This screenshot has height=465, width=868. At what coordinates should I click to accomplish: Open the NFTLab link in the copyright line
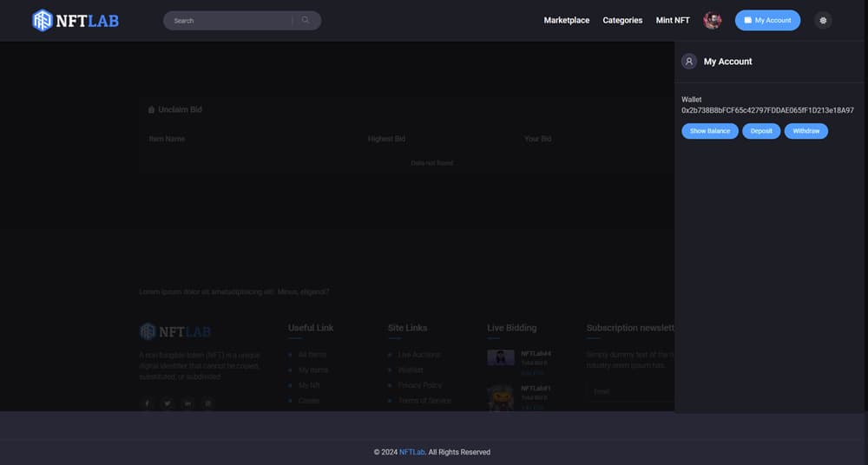411,452
